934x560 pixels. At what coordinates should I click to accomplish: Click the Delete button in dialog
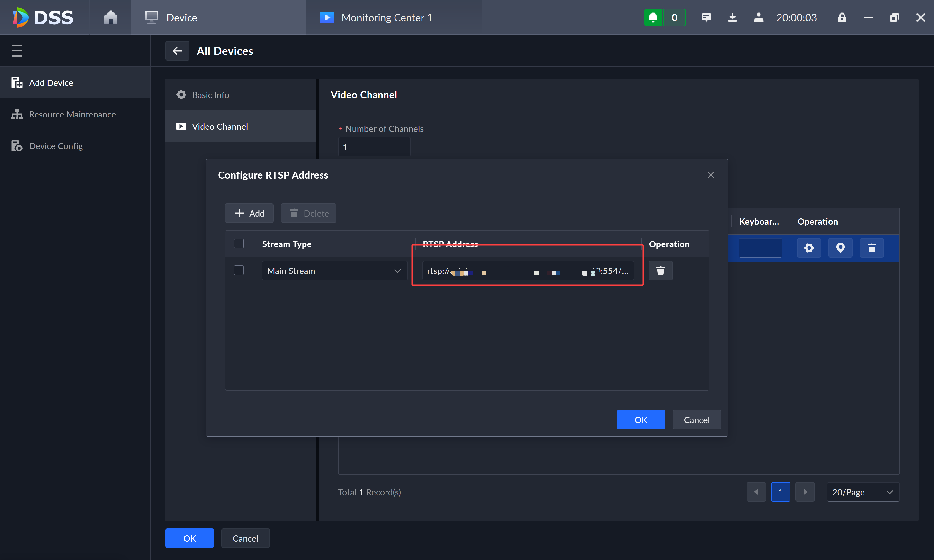click(x=309, y=213)
